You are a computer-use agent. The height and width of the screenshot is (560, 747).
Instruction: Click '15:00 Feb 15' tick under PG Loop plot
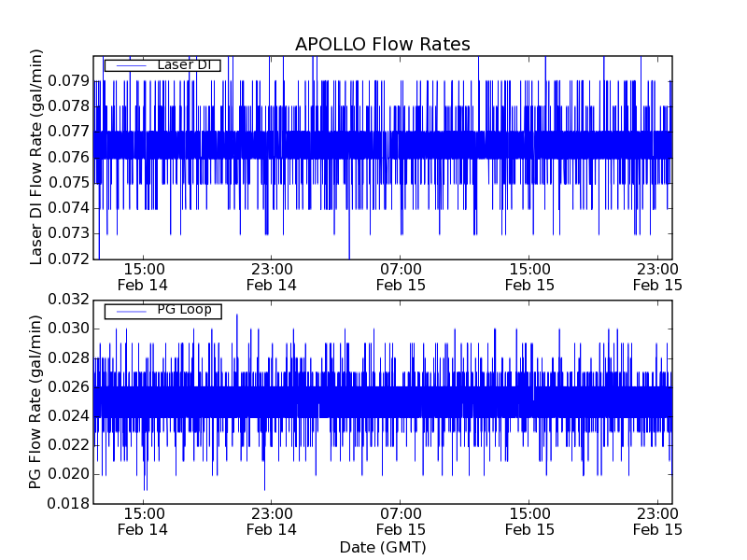click(x=529, y=522)
